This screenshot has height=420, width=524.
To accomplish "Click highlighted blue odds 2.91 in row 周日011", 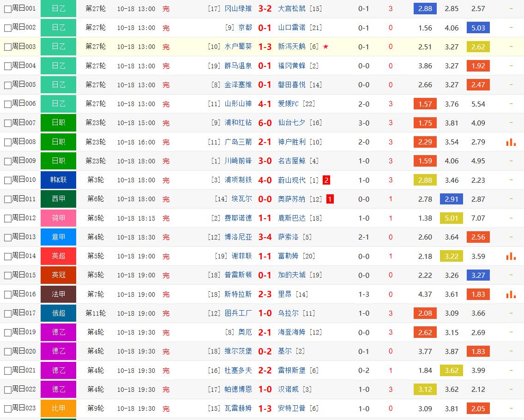I will coord(452,199).
